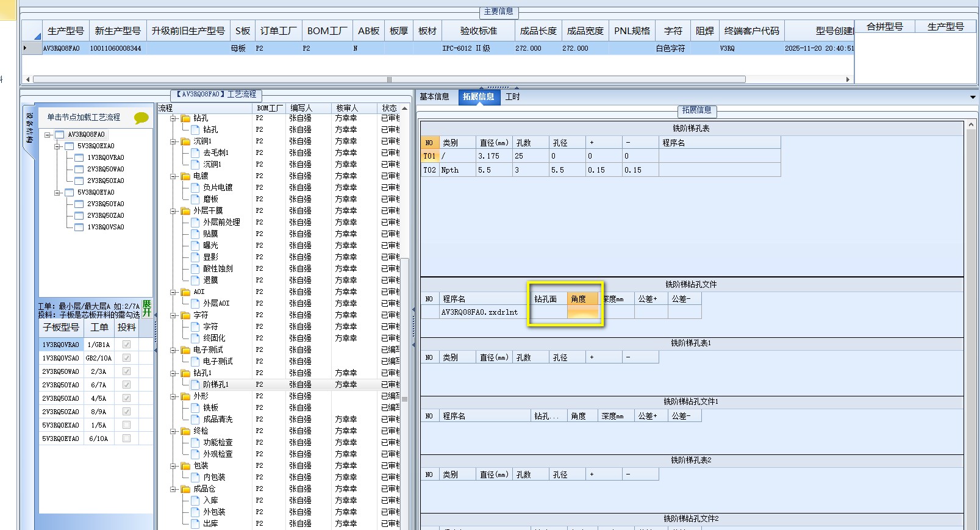Image resolution: width=980 pixels, height=530 pixels.
Task: Toggle 投料 checkbox for 2V3RQ50XA0
Action: 126,398
